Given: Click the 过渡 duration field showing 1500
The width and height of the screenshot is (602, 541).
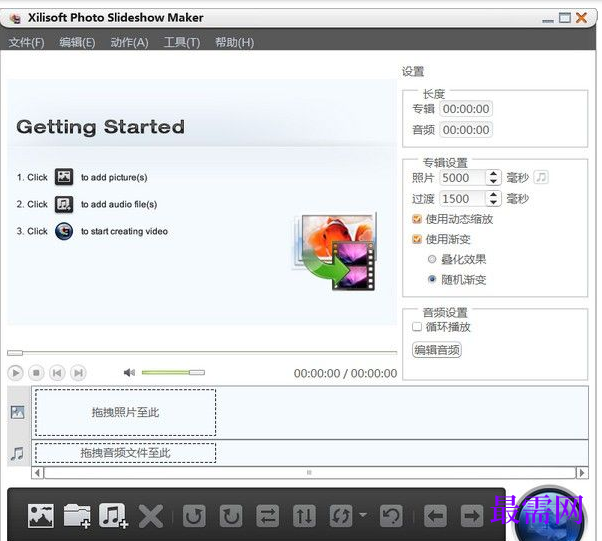Looking at the screenshot, I should (463, 199).
